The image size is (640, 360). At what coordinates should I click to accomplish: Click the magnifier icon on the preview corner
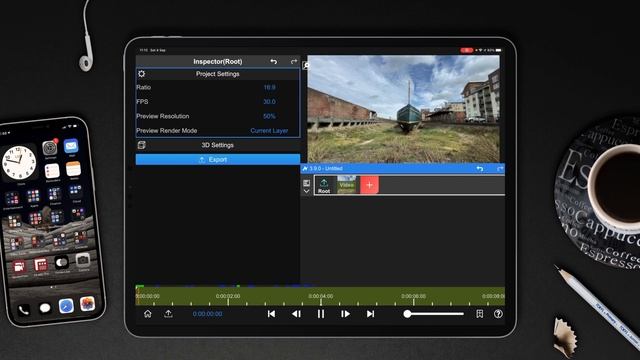point(305,65)
